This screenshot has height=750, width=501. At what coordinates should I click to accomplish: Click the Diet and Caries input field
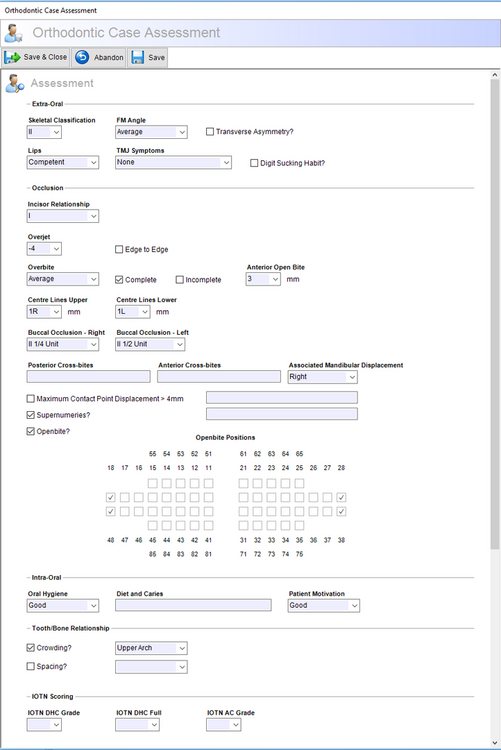193,605
